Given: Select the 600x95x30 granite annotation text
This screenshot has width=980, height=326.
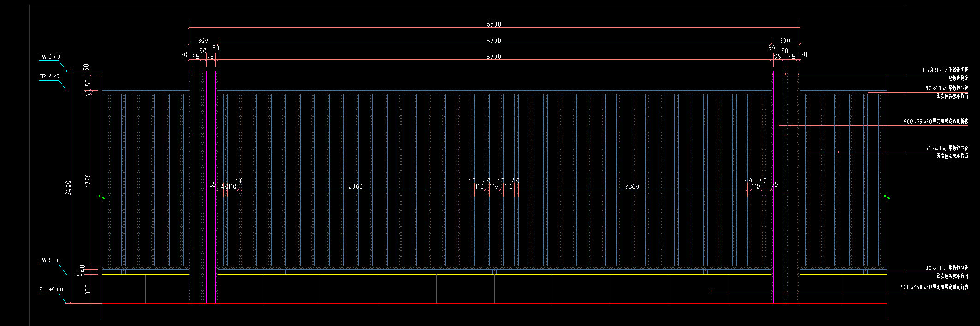Looking at the screenshot, I should [x=935, y=122].
